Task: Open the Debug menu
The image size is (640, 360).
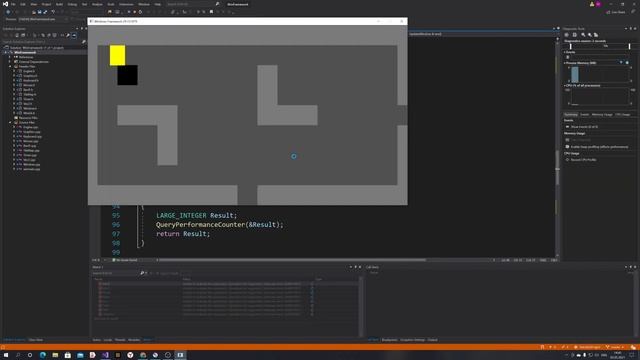Action: (72, 4)
